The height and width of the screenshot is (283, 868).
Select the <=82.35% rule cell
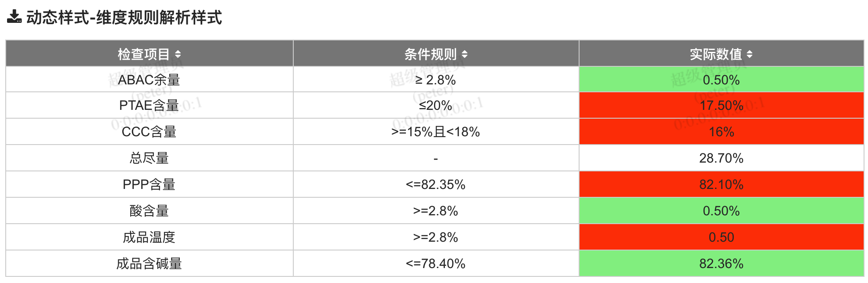436,185
